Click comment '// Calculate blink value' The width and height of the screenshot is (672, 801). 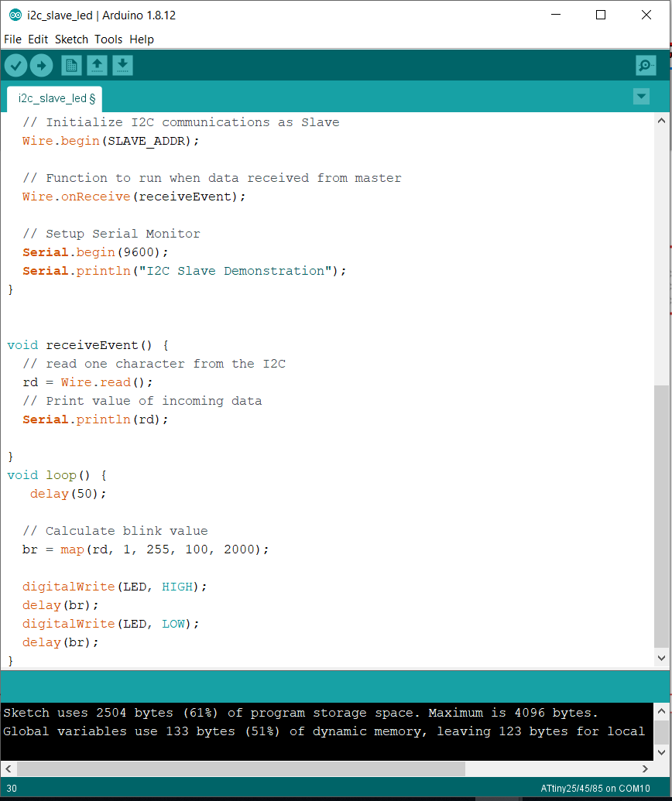(x=115, y=531)
